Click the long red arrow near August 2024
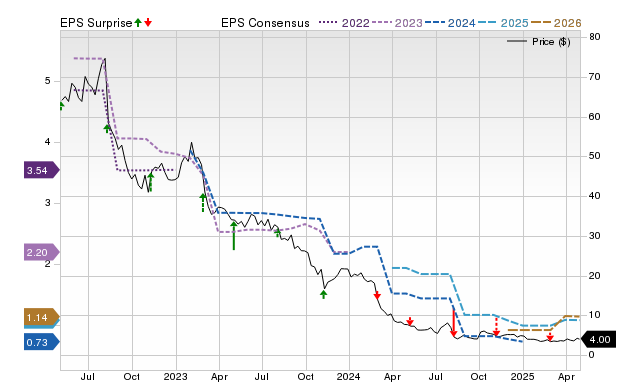The width and height of the screenshot is (640, 382). click(453, 323)
